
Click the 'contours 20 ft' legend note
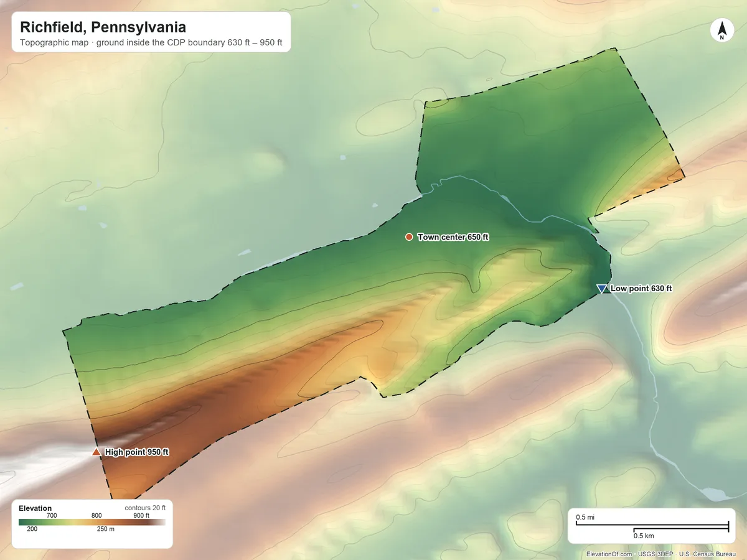tap(145, 508)
